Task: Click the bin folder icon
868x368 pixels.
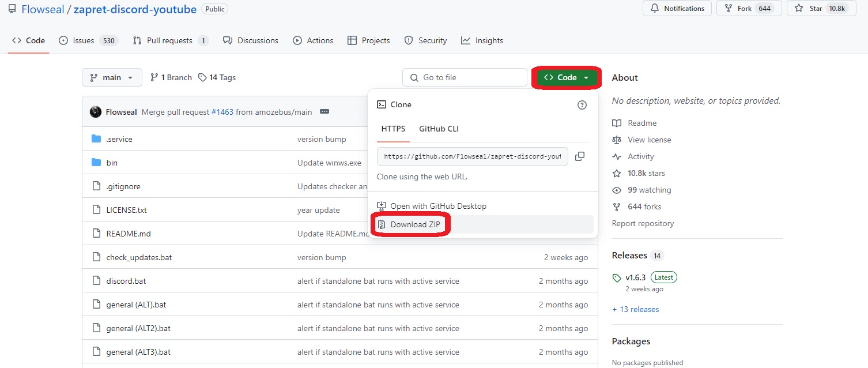Action: 96,163
